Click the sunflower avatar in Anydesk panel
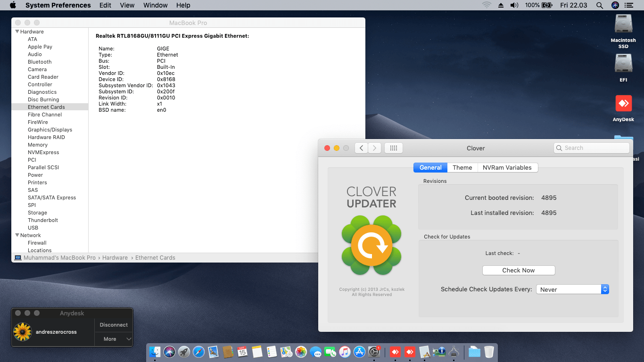Screen dimensions: 644x362 click(x=23, y=332)
